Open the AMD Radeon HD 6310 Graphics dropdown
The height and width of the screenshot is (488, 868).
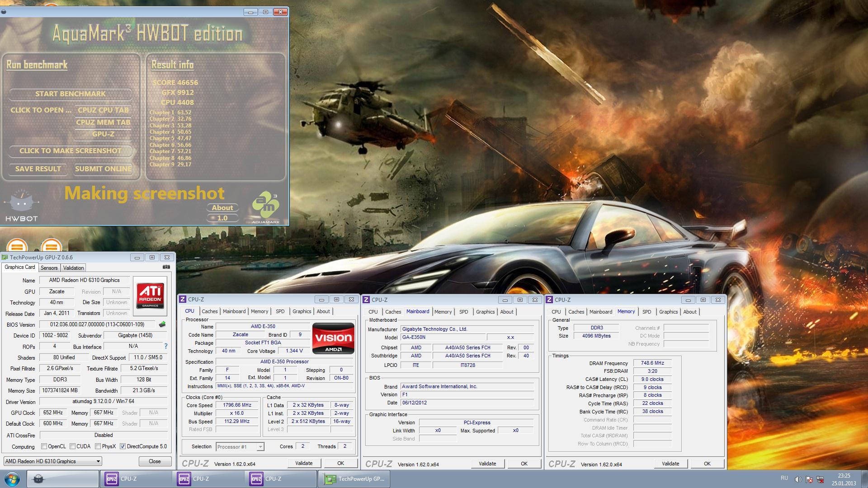[x=52, y=461]
